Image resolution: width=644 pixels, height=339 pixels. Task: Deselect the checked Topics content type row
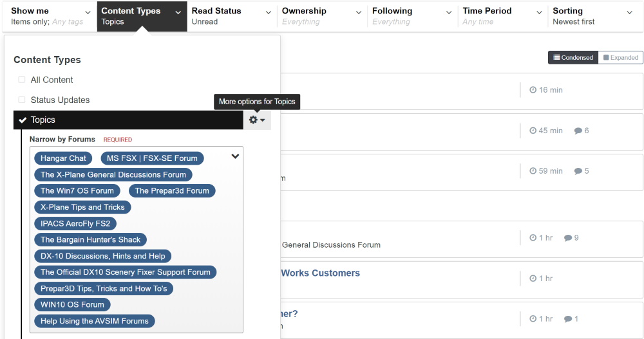tap(128, 120)
